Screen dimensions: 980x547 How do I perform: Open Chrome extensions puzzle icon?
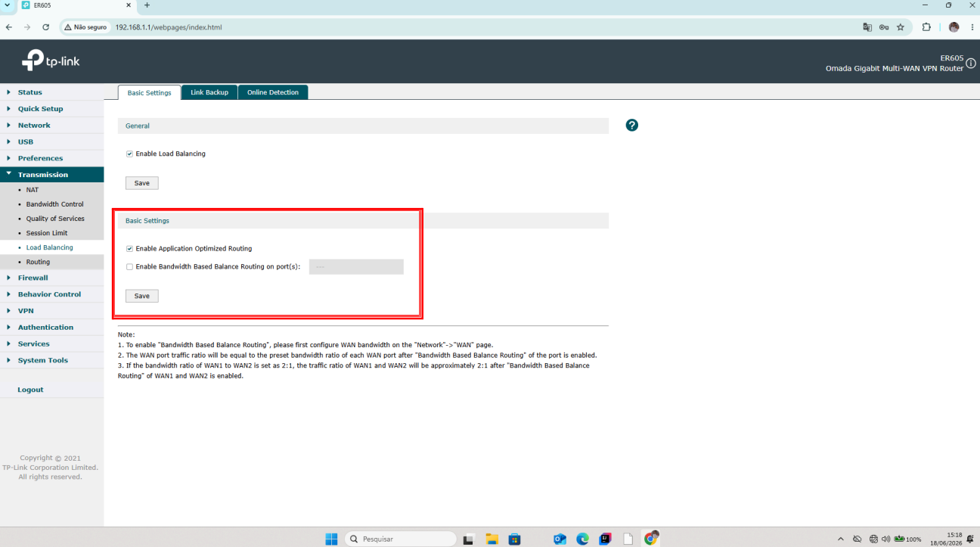[x=926, y=27]
